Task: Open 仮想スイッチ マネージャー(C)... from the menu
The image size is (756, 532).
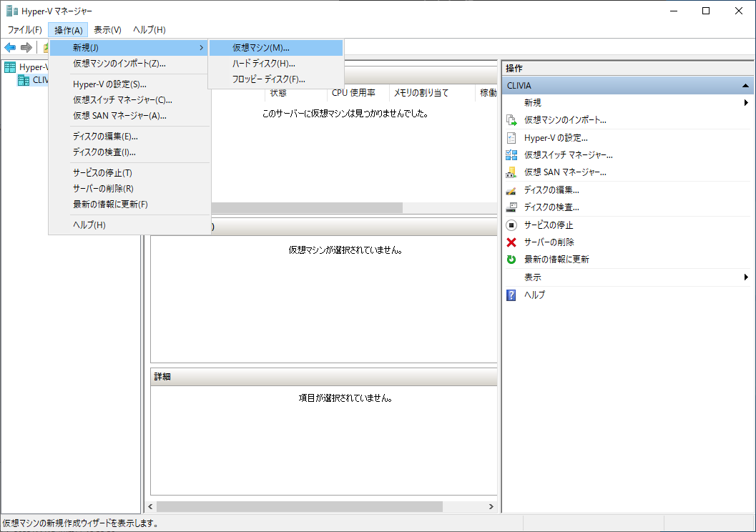Action: click(129, 100)
